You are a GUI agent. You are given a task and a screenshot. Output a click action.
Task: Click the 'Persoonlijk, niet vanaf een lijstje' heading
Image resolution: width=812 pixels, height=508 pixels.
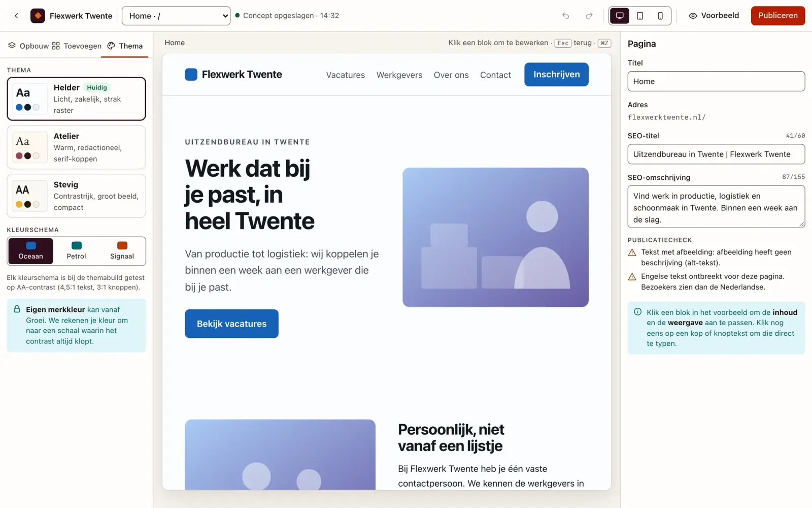[x=451, y=437]
